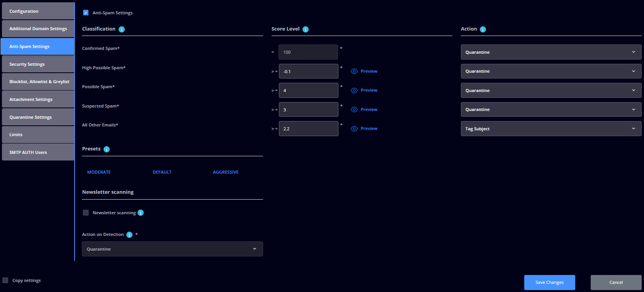Viewport: 644px width, 292px height.
Task: Apply the MODERATE preset
Action: pyautogui.click(x=99, y=172)
